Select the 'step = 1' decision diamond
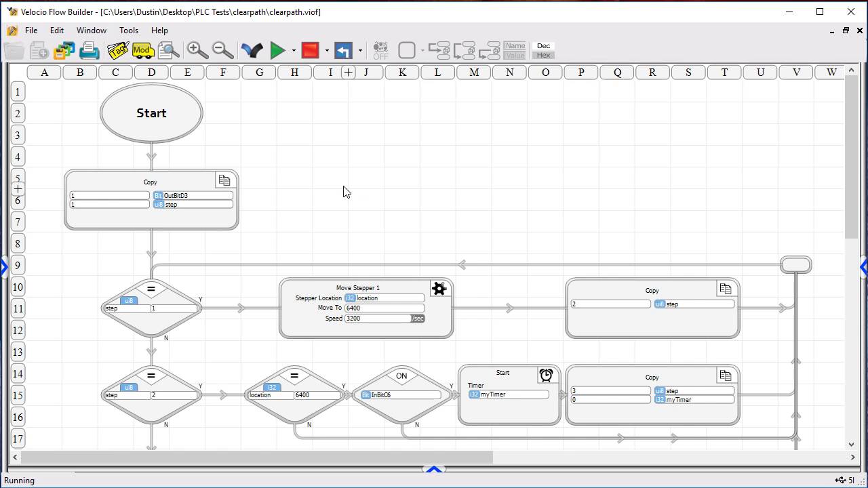The width and height of the screenshot is (868, 488). 151,308
